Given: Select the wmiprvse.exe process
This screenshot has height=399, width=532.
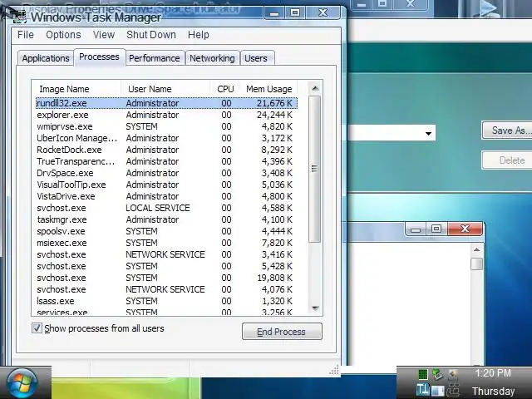Looking at the screenshot, I should 166,126.
